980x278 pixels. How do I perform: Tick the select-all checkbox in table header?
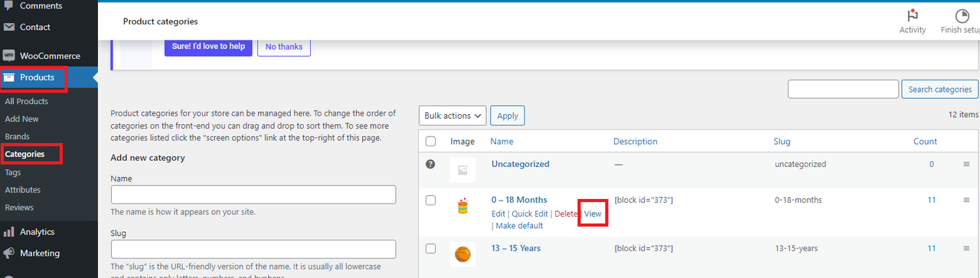(x=430, y=142)
